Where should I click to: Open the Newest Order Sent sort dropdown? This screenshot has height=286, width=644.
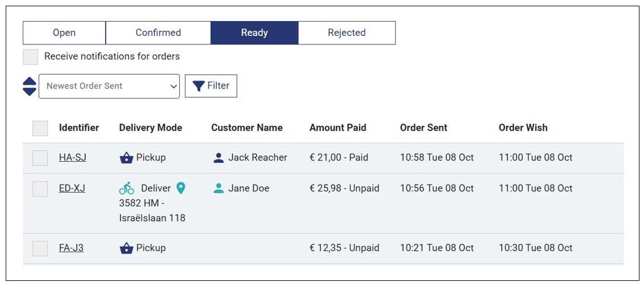(109, 86)
